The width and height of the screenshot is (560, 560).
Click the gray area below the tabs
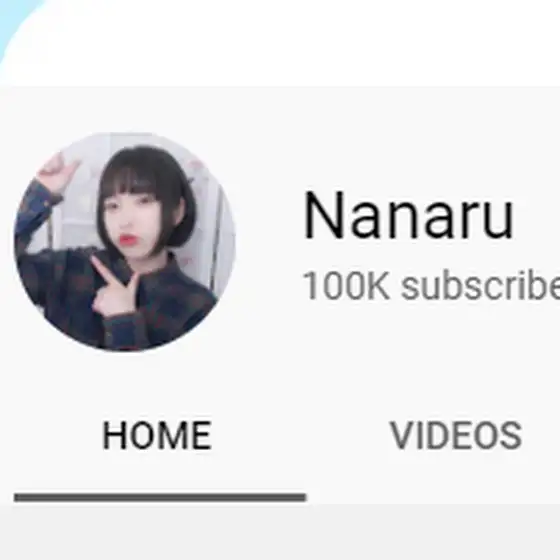click(280, 532)
